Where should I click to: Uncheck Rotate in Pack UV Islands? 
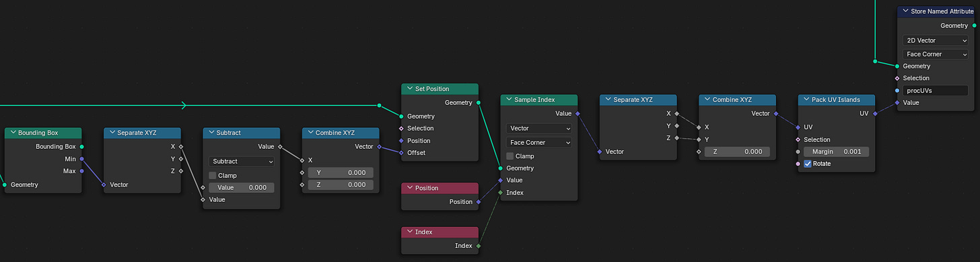(808, 164)
